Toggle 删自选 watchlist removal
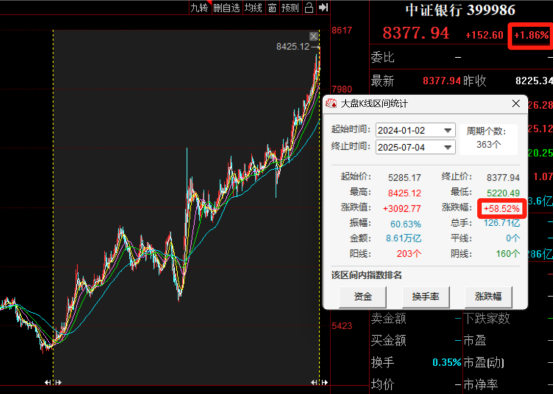Screen dimensions: 554x394 pos(226,8)
